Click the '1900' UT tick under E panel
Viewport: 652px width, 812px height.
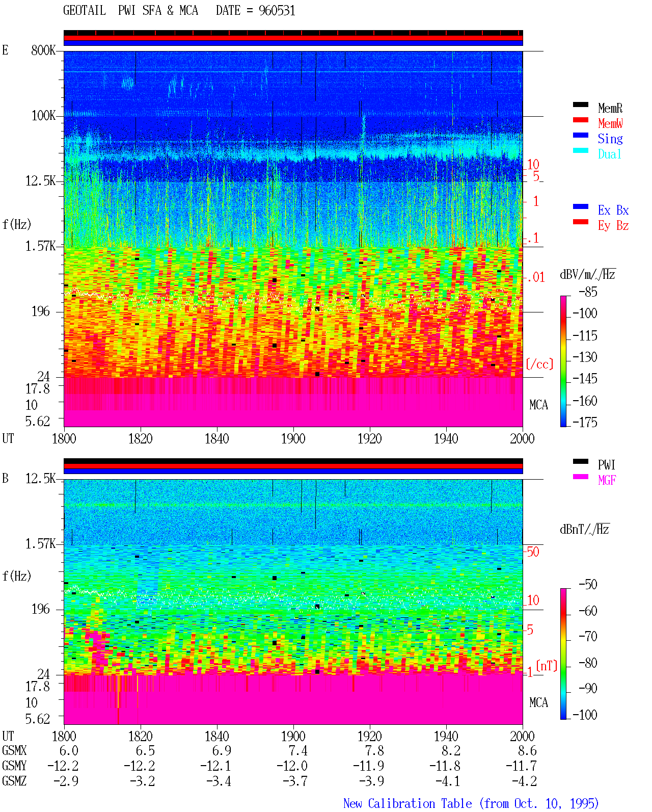click(293, 439)
